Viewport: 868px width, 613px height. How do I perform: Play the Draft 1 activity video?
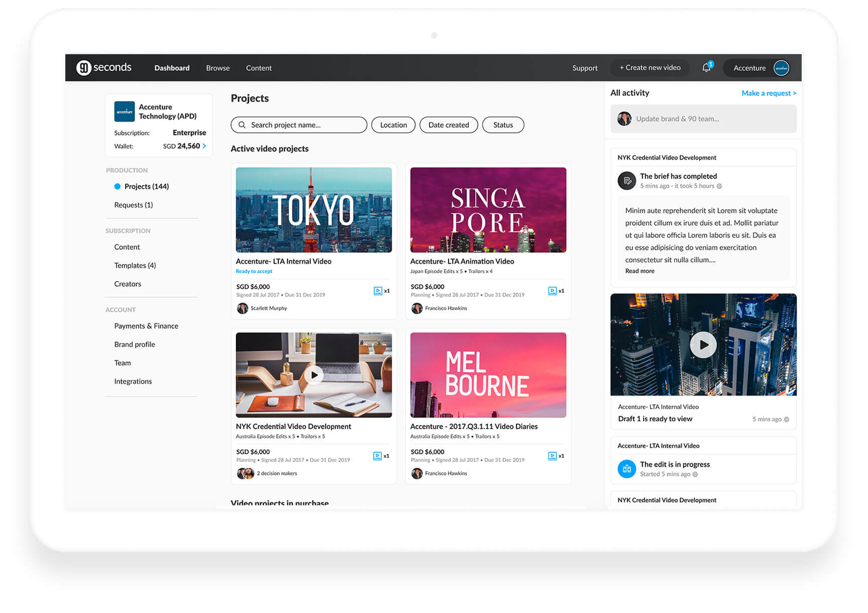click(703, 345)
